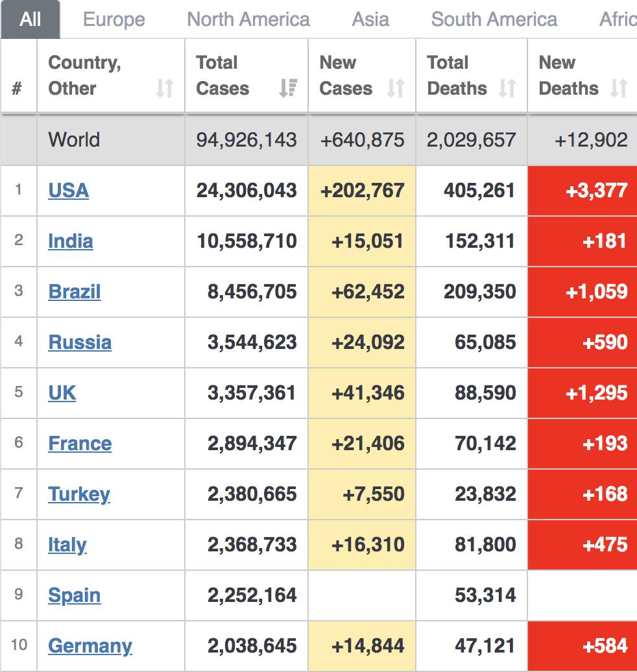Sort table by Country column sort icon
Image resolution: width=637 pixels, height=672 pixels.
165,88
